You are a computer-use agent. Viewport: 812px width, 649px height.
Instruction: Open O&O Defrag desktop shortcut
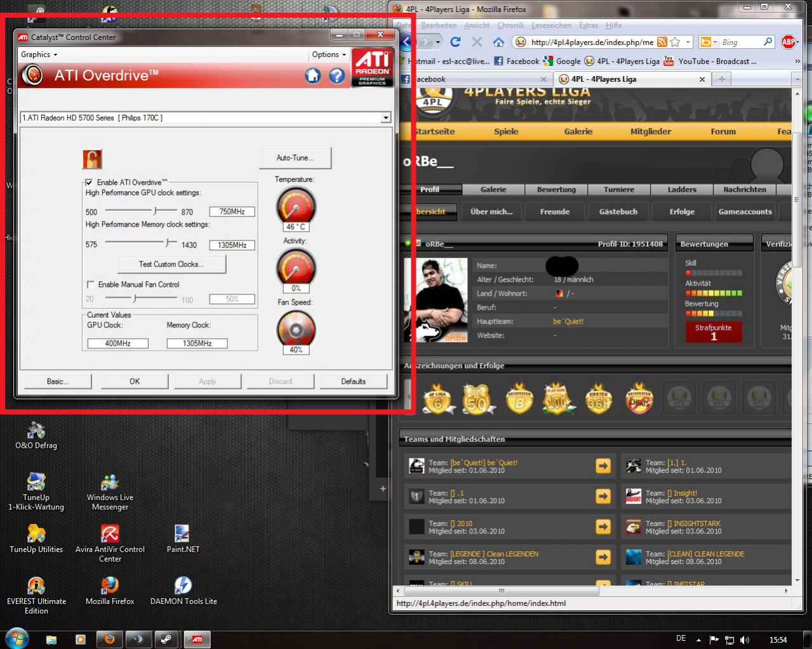coord(36,435)
